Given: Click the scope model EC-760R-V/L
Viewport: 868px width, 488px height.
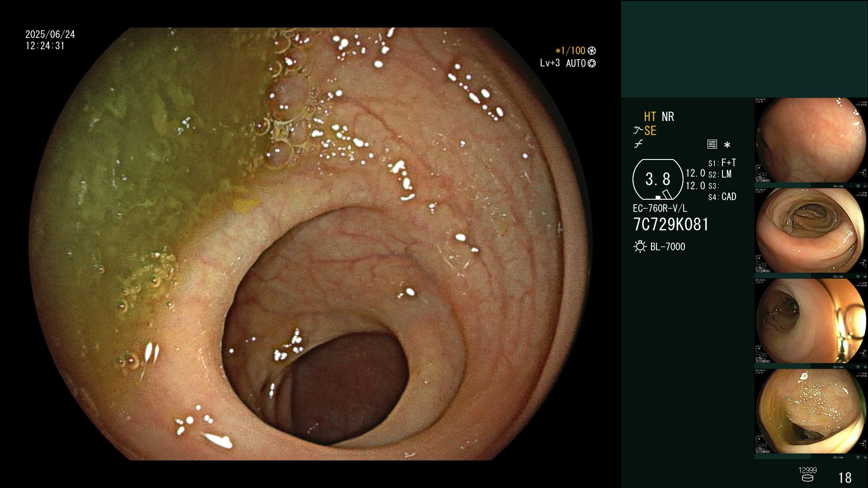Looking at the screenshot, I should [660, 208].
